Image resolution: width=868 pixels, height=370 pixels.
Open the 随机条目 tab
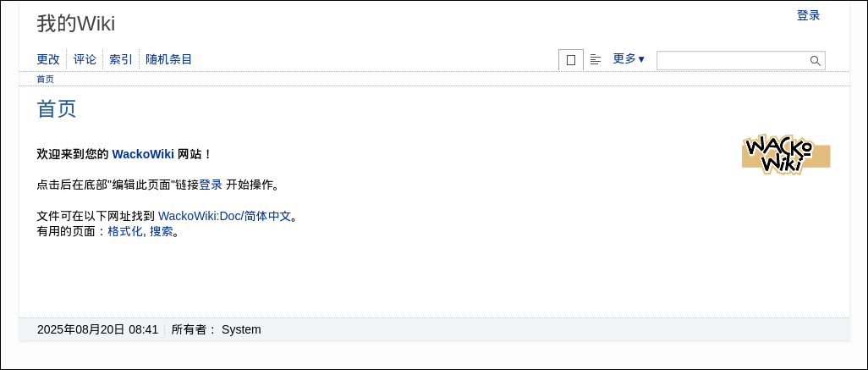(x=169, y=59)
